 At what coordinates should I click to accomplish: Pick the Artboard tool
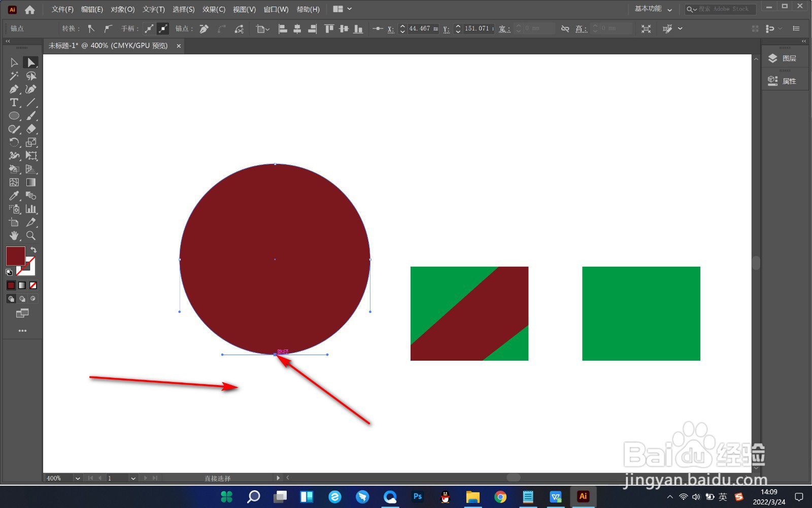click(x=14, y=223)
